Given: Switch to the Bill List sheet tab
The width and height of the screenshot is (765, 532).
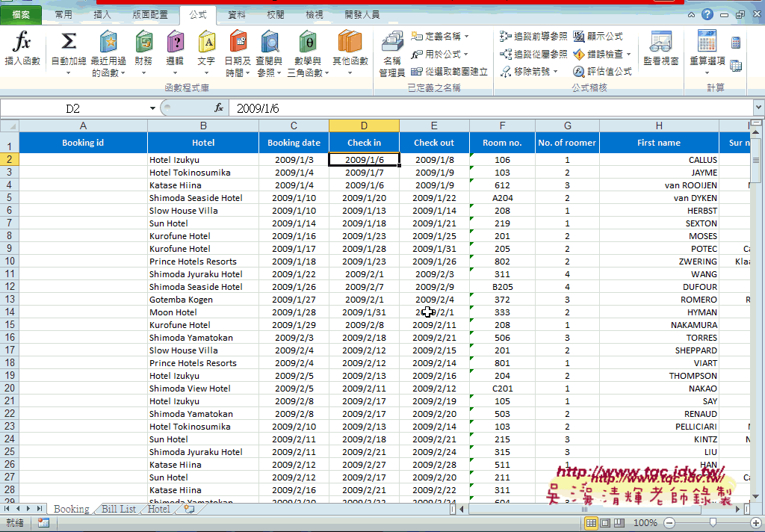Looking at the screenshot, I should (119, 509).
